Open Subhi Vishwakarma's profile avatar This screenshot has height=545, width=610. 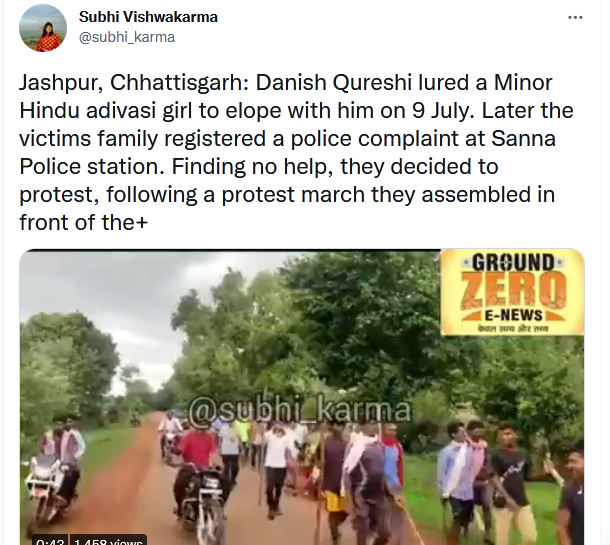click(x=43, y=28)
